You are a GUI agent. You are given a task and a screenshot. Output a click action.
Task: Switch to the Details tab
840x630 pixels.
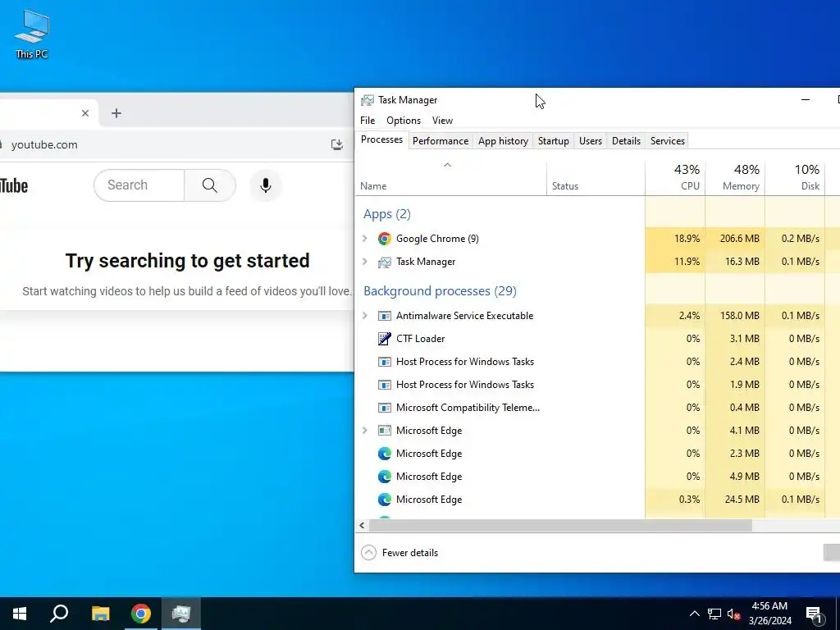coord(626,141)
